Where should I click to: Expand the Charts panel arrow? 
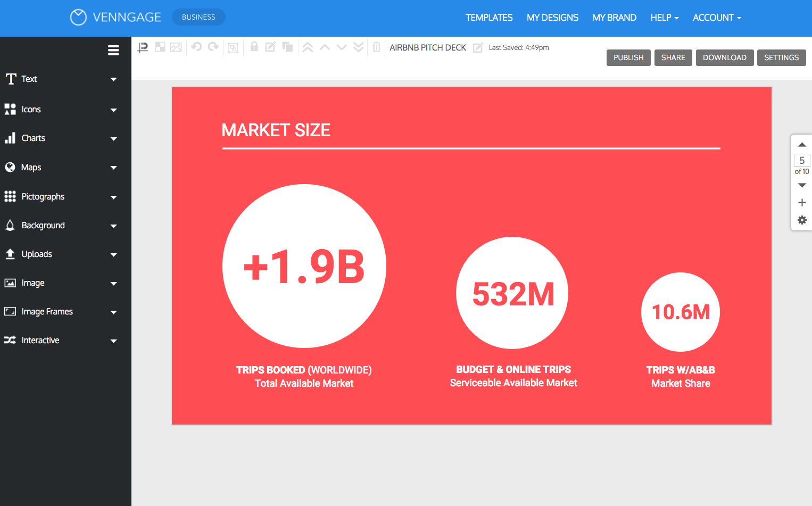click(x=113, y=139)
